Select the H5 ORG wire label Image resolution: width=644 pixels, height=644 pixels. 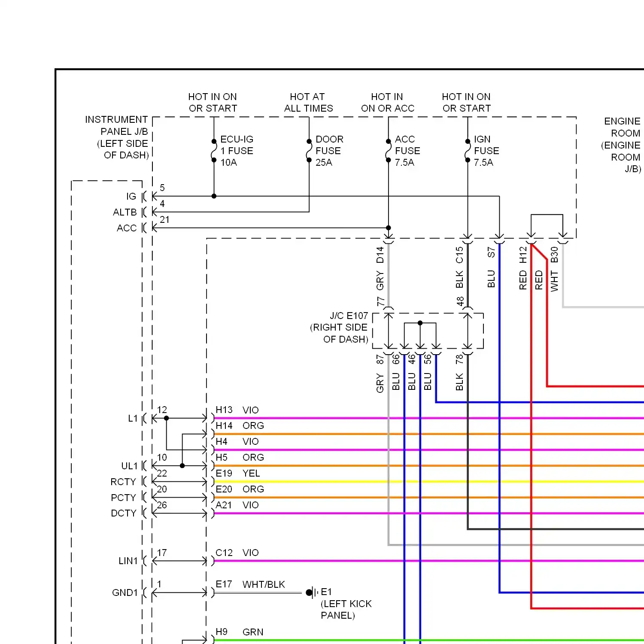pos(240,458)
